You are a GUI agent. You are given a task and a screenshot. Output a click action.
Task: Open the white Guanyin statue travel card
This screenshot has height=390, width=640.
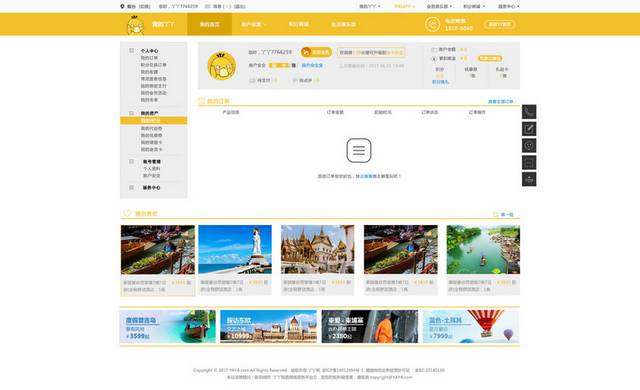tap(235, 260)
